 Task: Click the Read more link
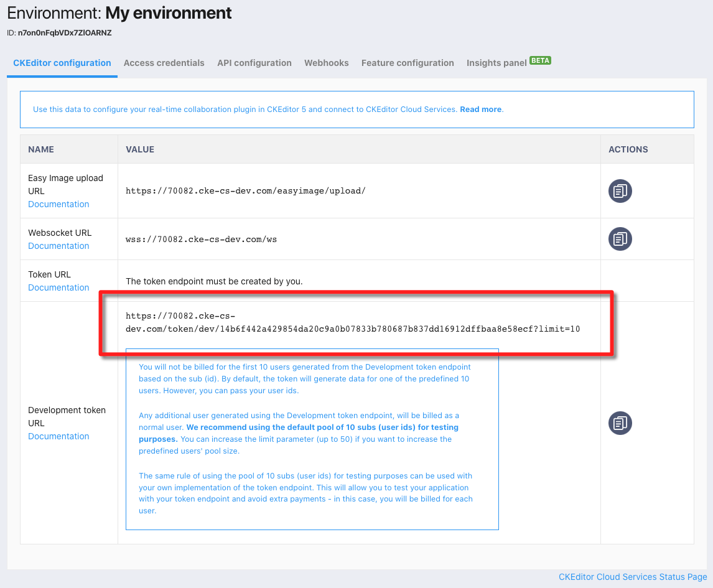click(480, 109)
